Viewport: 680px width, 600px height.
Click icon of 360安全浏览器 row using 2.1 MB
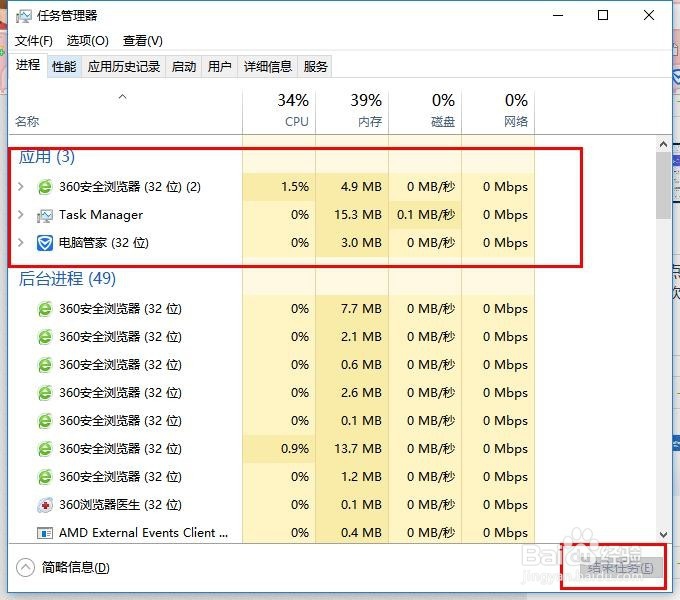click(x=45, y=337)
